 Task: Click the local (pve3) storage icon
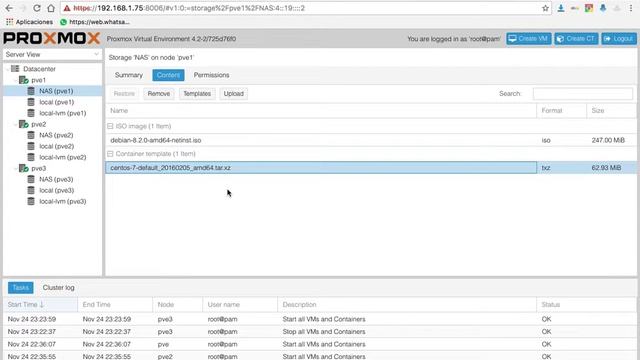pyautogui.click(x=31, y=190)
